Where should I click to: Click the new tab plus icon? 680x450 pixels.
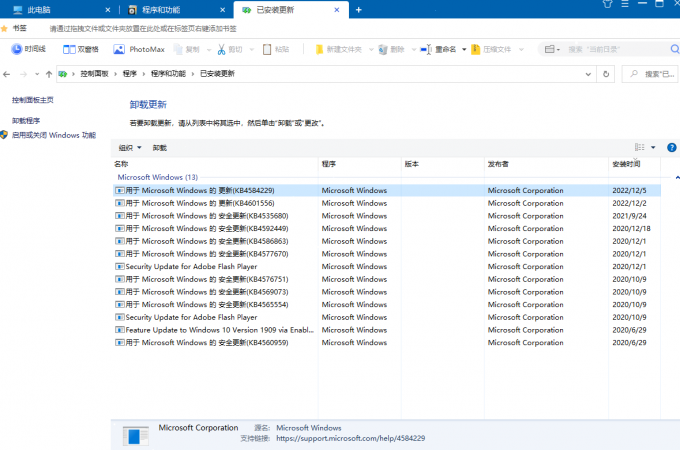(359, 9)
